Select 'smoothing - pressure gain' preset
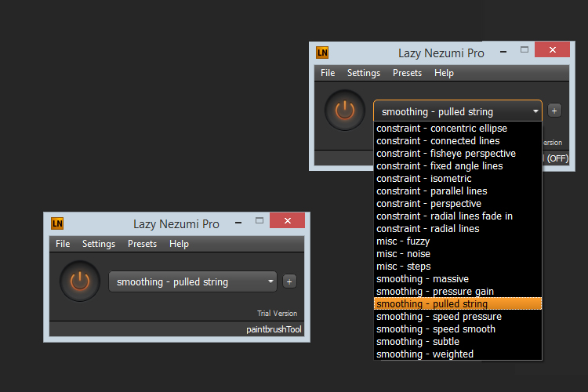The height and width of the screenshot is (392, 588). (x=458, y=292)
